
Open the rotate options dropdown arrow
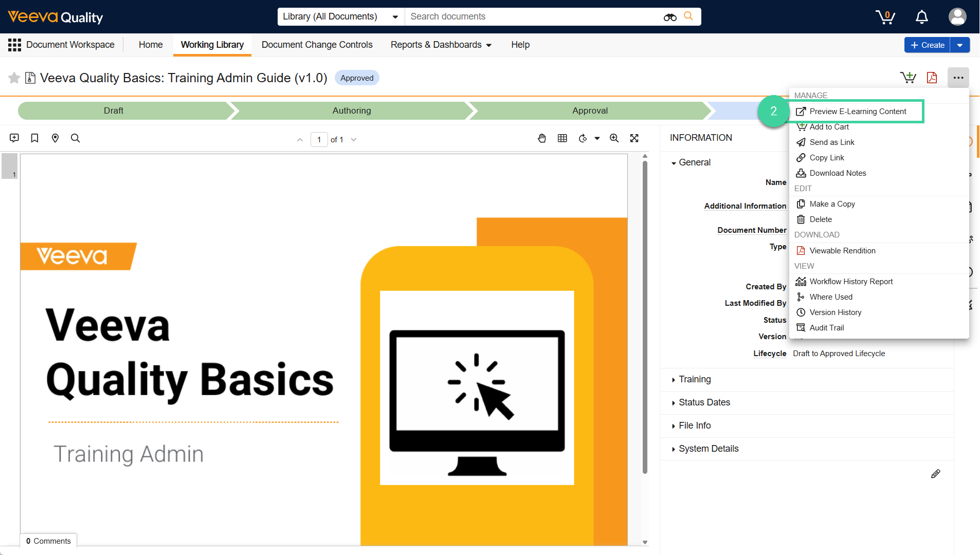(597, 138)
